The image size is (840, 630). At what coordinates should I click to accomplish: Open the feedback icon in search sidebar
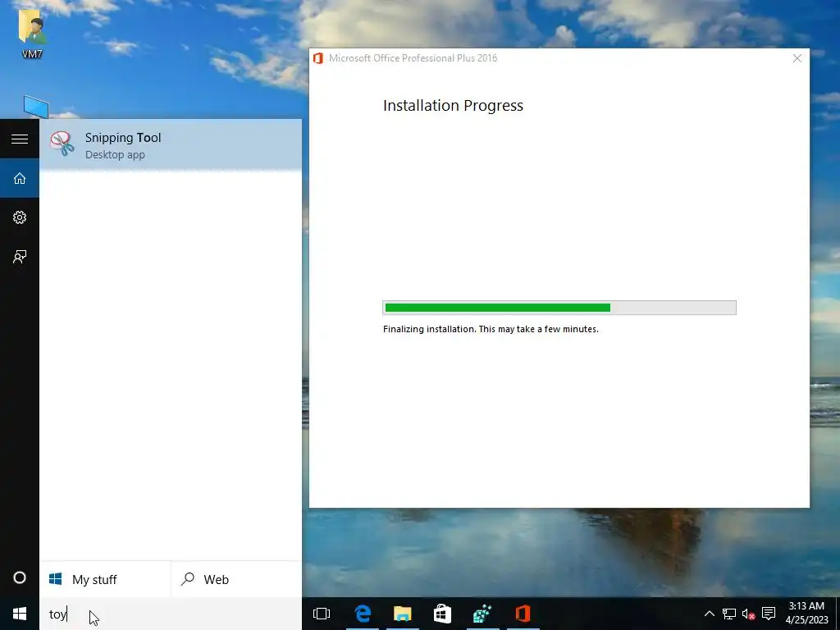[x=20, y=257]
